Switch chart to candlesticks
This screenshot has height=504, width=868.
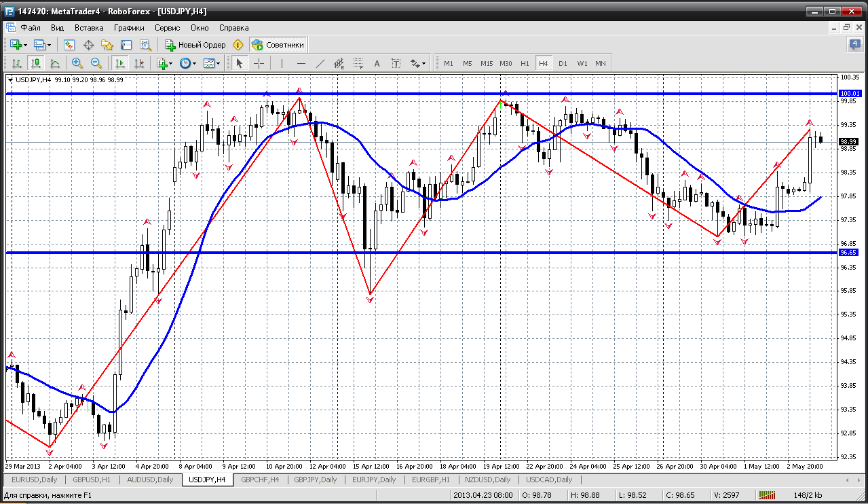coord(36,63)
